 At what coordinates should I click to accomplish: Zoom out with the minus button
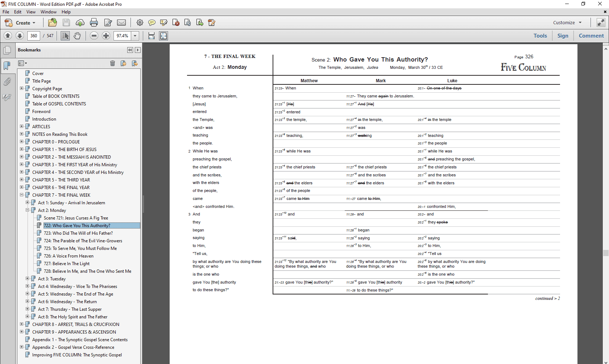click(x=94, y=35)
